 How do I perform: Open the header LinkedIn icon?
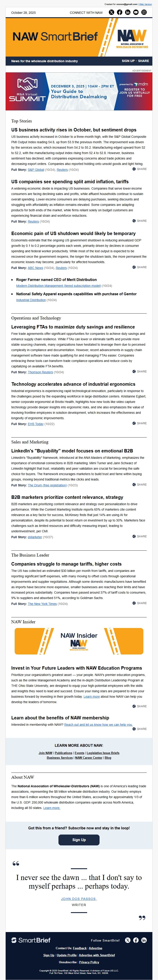(128, 12)
